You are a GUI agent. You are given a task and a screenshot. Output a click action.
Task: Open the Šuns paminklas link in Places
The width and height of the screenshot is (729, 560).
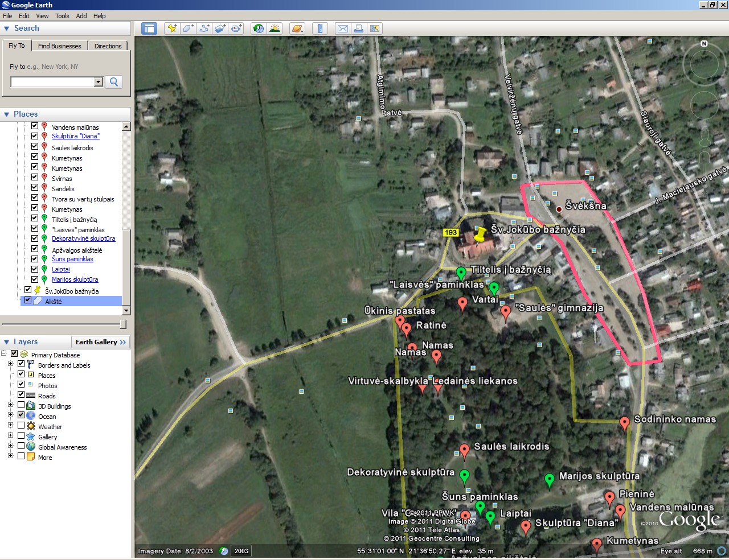[72, 259]
